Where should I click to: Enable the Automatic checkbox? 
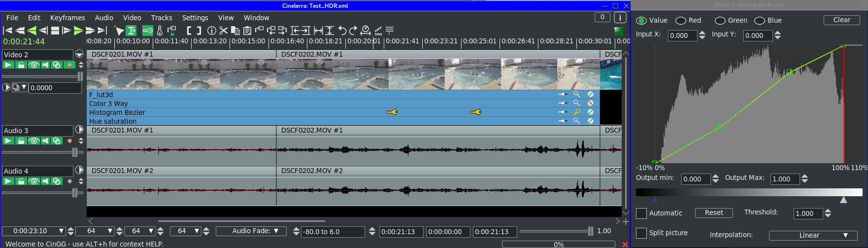[641, 213]
